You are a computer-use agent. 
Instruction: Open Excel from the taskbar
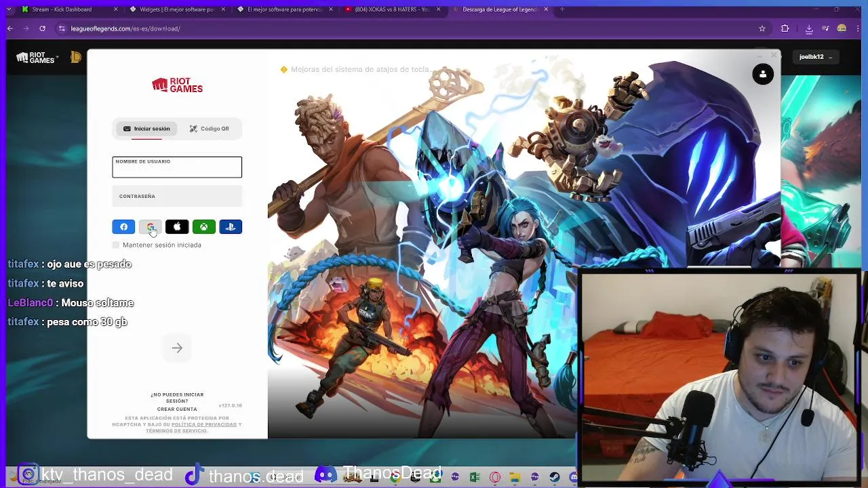475,478
